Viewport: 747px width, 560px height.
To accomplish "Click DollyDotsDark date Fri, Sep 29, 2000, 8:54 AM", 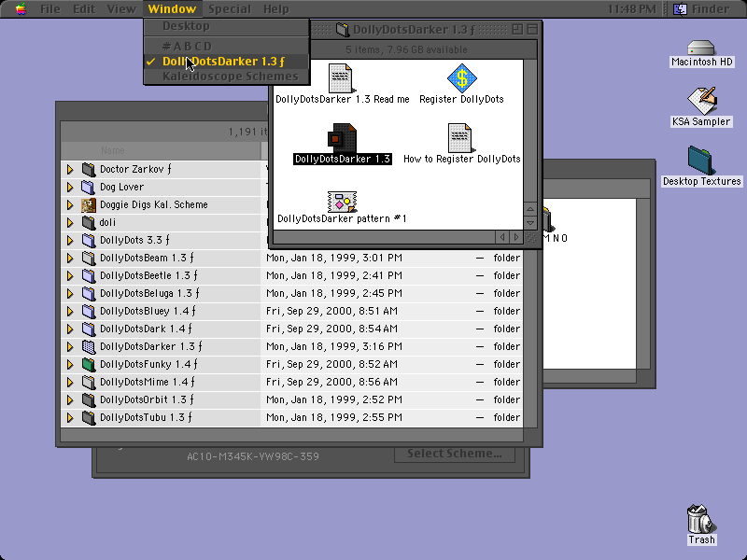I will pyautogui.click(x=331, y=329).
